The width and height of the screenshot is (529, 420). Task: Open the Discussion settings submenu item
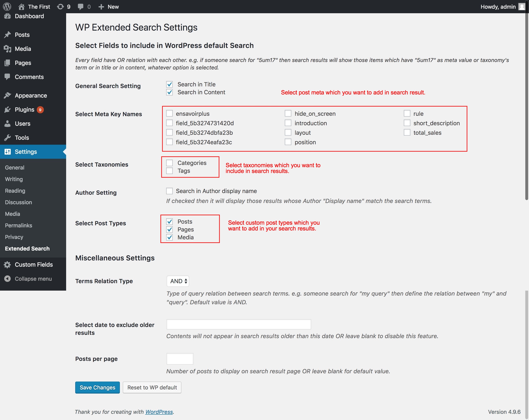18,202
